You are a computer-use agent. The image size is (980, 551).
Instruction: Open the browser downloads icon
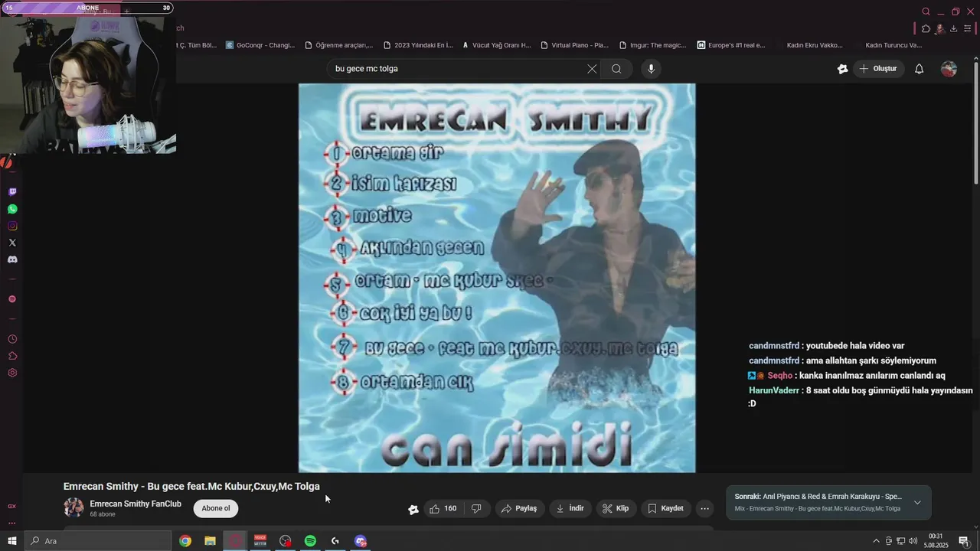(x=953, y=28)
